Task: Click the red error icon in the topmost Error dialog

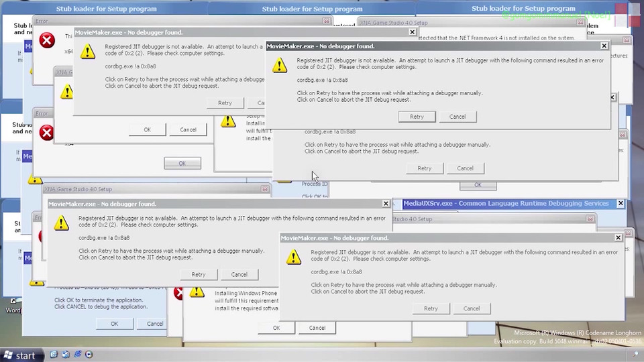Action: tap(47, 41)
